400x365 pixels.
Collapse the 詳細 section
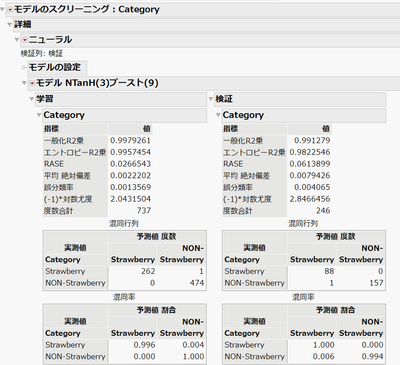pyautogui.click(x=10, y=24)
